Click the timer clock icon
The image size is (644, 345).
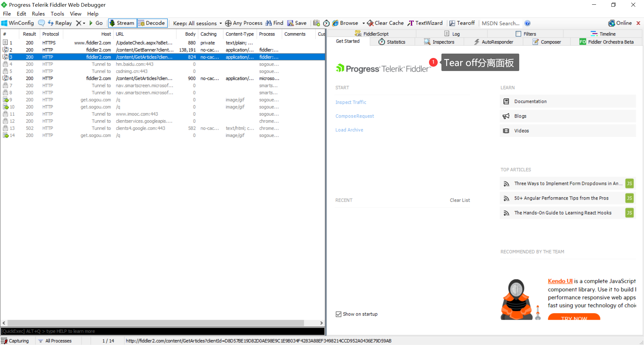tap(326, 23)
